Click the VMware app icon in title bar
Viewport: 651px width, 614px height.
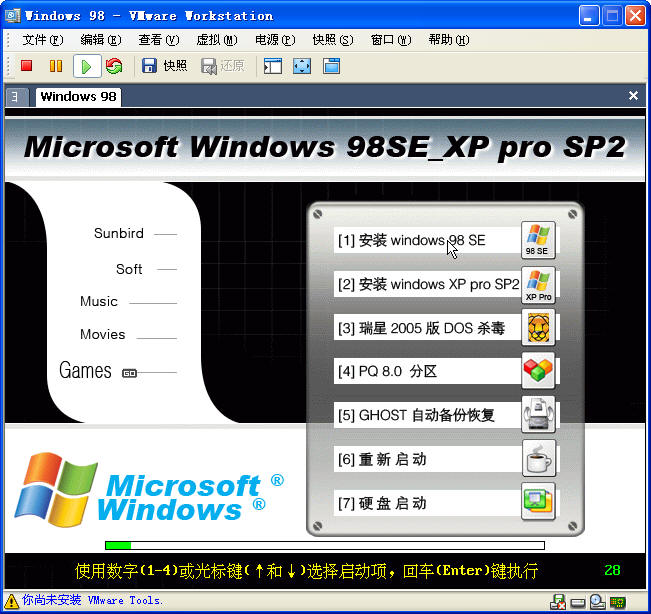click(12, 16)
